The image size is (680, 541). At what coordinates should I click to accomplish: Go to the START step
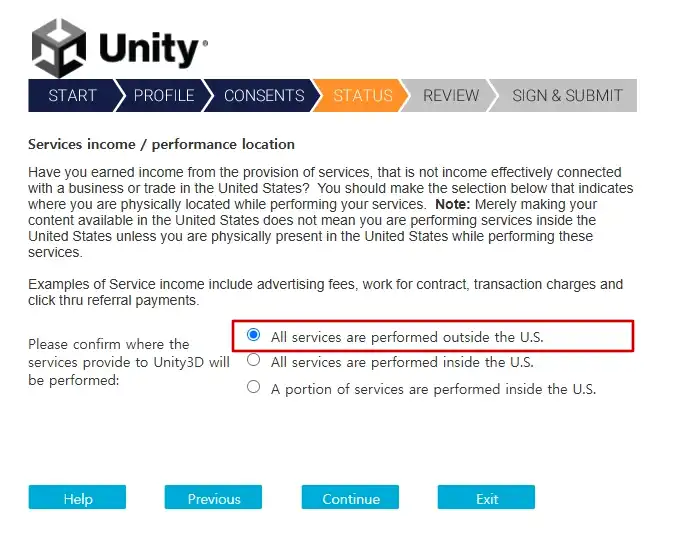click(72, 95)
